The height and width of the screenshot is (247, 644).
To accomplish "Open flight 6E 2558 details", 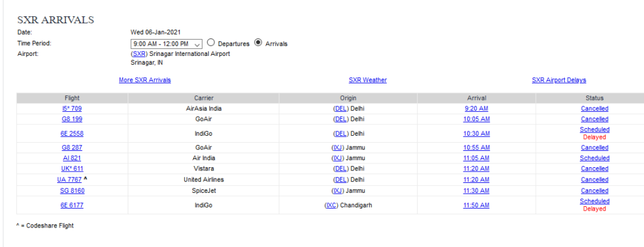I will click(72, 133).
